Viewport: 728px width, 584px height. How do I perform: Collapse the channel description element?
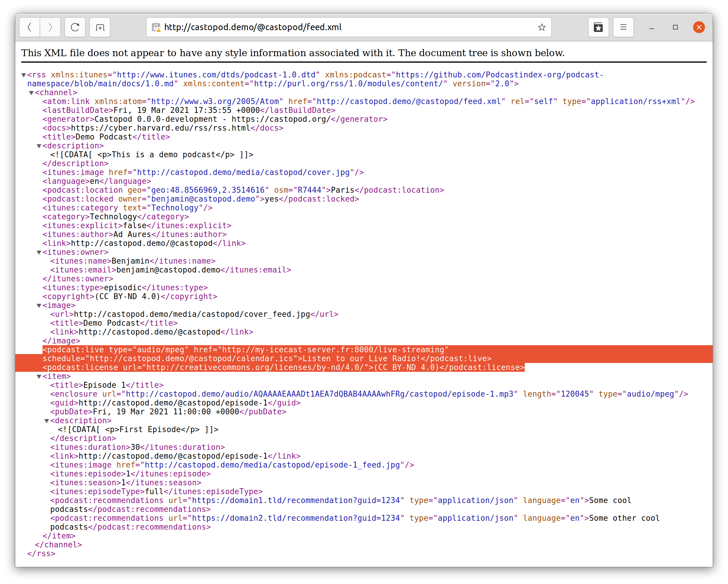point(39,146)
